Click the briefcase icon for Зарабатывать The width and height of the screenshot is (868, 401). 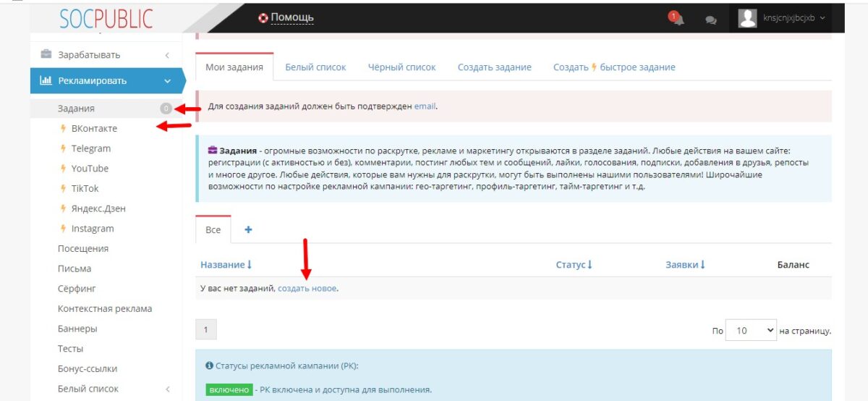tap(46, 54)
